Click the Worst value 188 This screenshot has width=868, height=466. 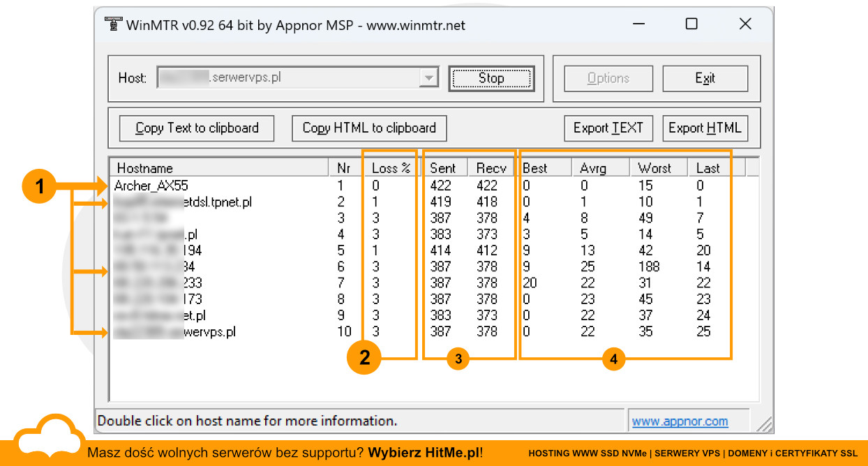649,266
